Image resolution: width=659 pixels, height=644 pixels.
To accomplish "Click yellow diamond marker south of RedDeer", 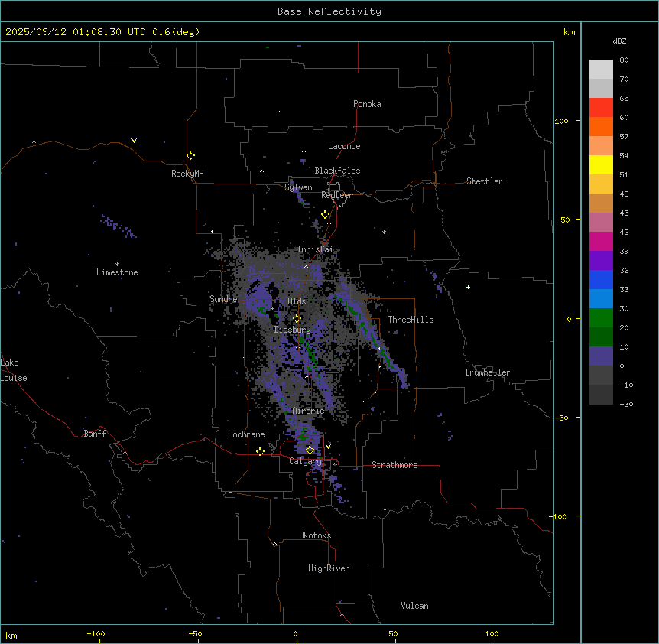I will coord(325,215).
